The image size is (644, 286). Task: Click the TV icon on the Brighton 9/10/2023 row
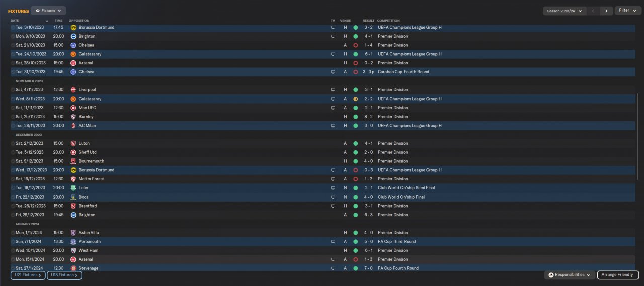[x=333, y=36]
